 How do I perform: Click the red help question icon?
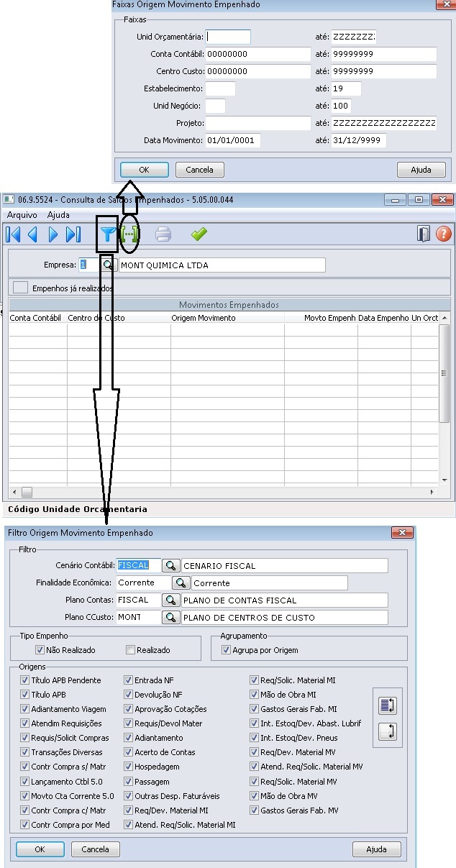coord(443,234)
